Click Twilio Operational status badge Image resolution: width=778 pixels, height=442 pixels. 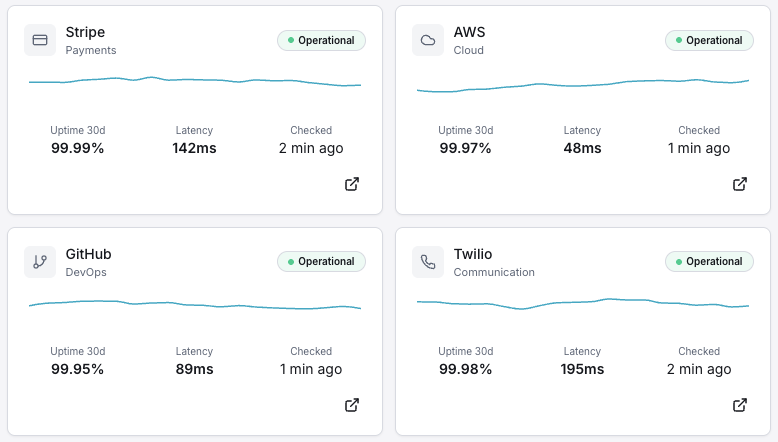click(709, 261)
